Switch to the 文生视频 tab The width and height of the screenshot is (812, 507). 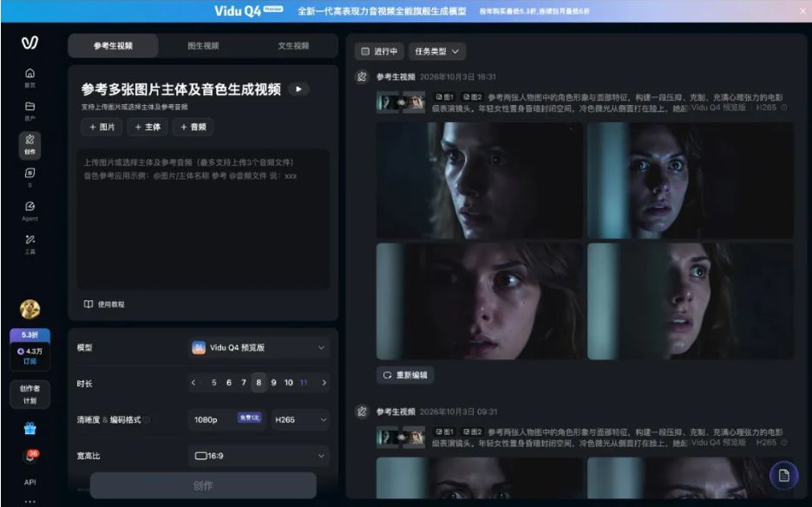pyautogui.click(x=293, y=46)
